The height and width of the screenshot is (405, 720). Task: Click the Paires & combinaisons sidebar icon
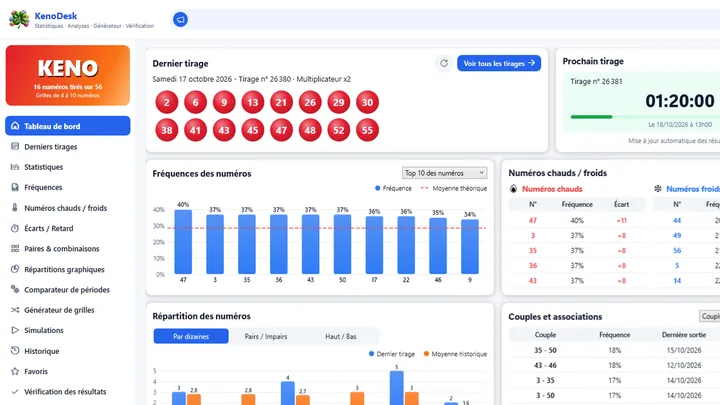15,248
